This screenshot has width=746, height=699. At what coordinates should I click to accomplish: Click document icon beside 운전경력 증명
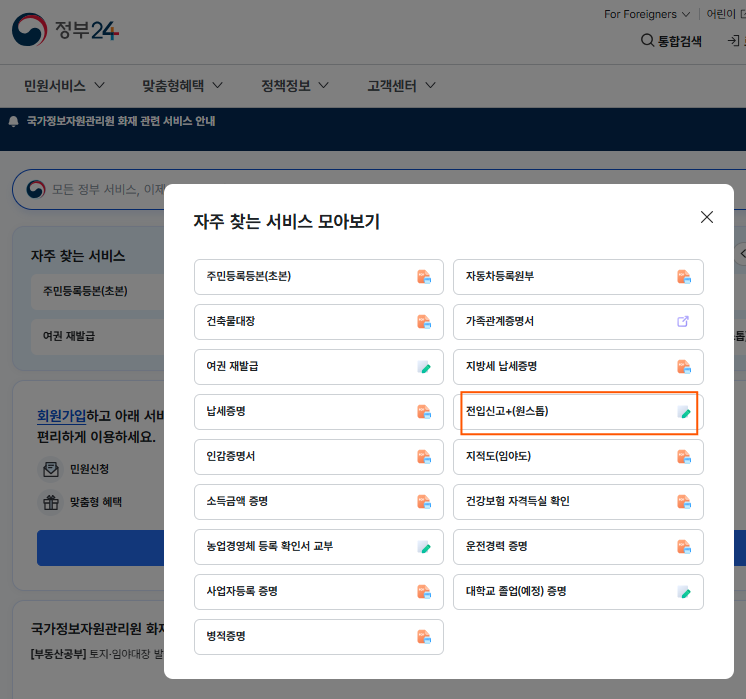(684, 547)
